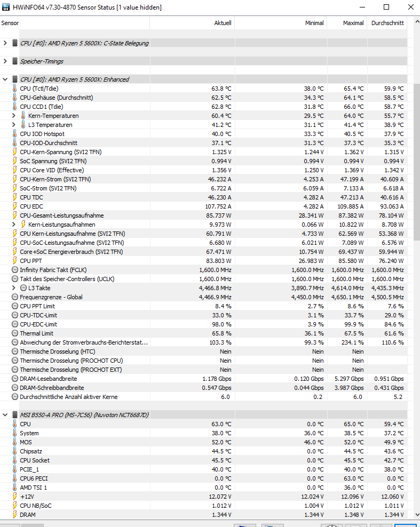420x527 pixels.
Task: Click thermometer icon for CPU IOD Hotspot
Action: (x=14, y=134)
